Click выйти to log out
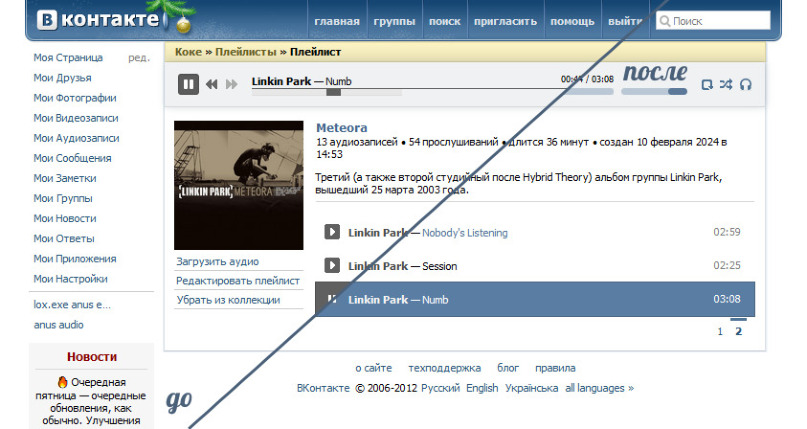This screenshot has width=807, height=429. point(625,22)
